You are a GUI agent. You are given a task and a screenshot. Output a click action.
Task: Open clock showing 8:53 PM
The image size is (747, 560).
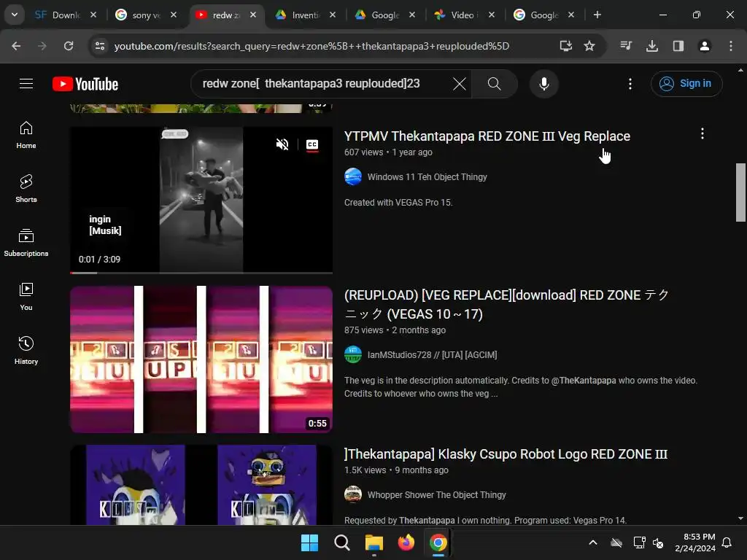695,542
